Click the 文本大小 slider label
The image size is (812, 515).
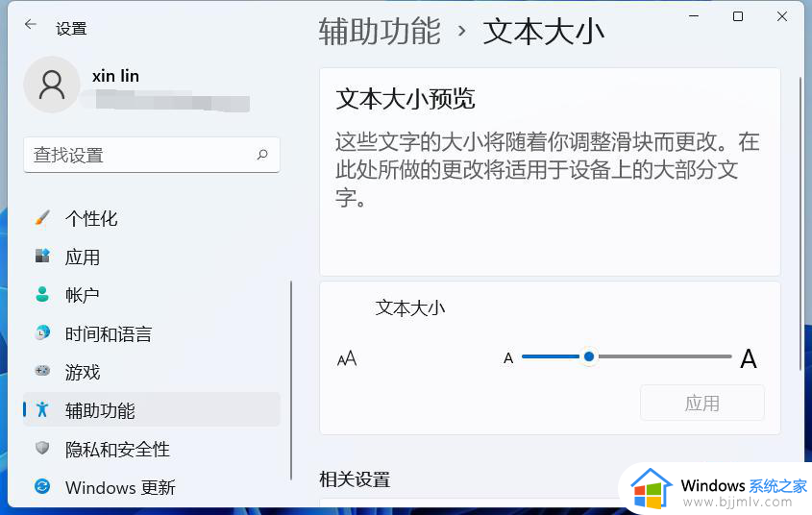(x=410, y=308)
